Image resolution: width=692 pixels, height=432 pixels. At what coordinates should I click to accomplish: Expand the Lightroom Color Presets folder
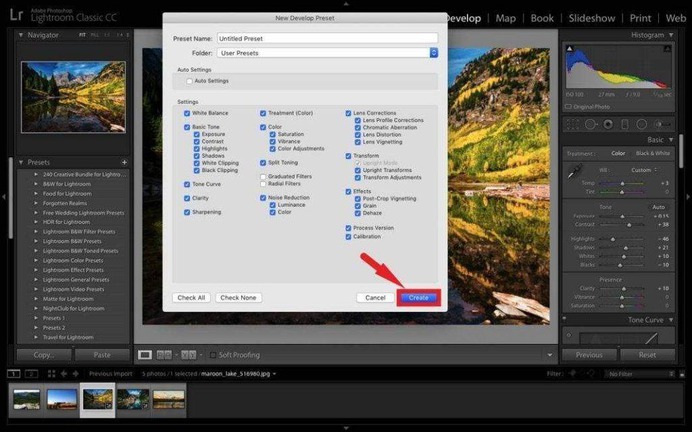pos(36,260)
